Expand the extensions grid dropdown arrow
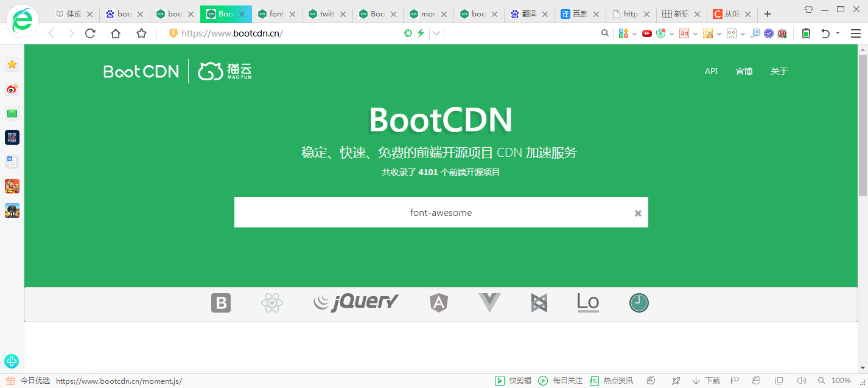The image size is (868, 388). (x=634, y=34)
